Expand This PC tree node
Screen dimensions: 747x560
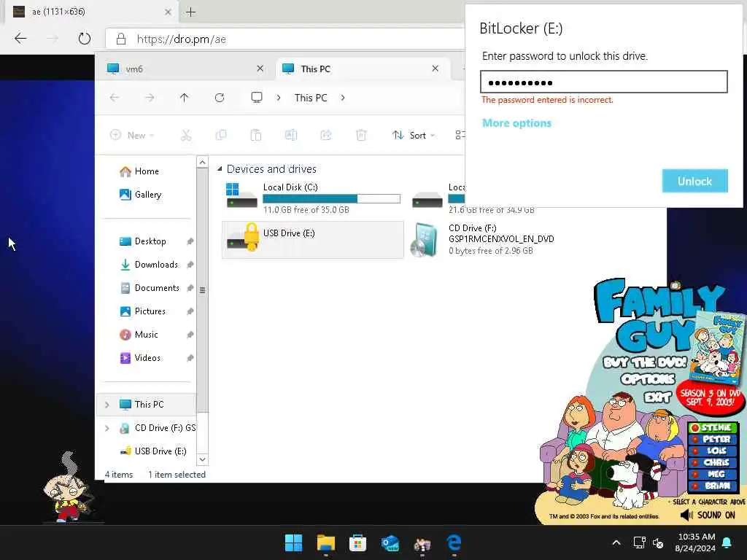coord(107,404)
